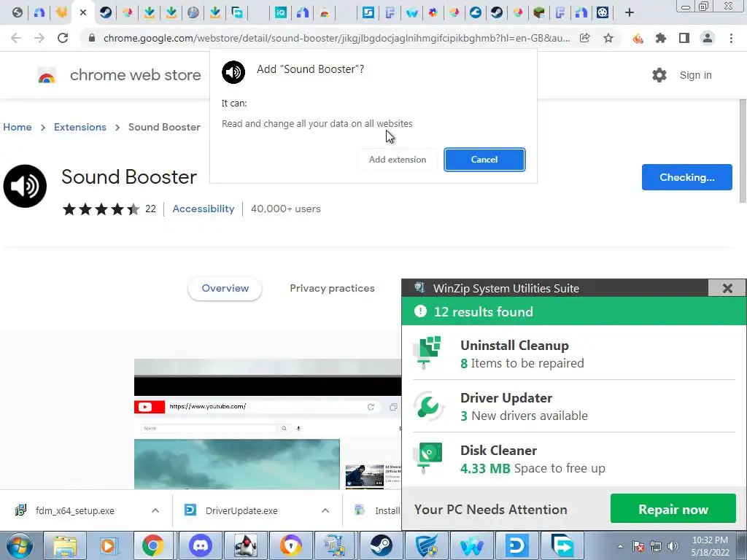This screenshot has width=747, height=560.
Task: Go back with the browser back arrow
Action: pyautogui.click(x=16, y=38)
